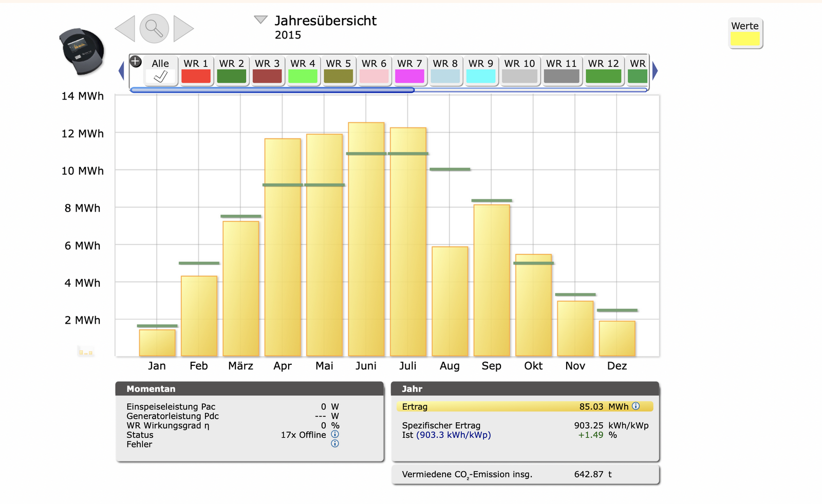
Task: Toggle inverter WR 3 brown swatch
Action: 267,77
